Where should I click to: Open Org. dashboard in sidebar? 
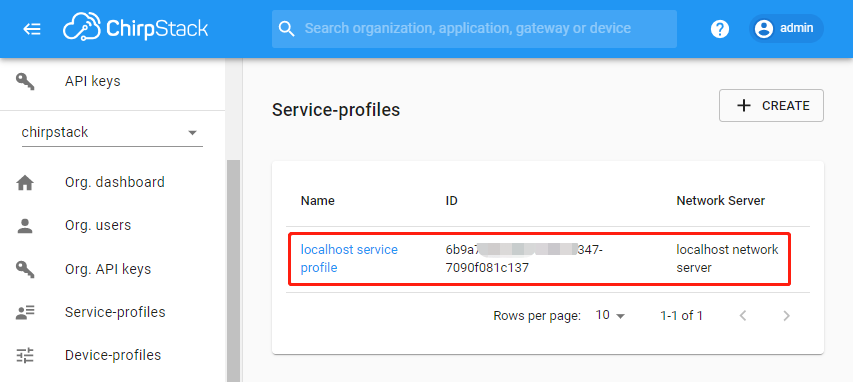coord(113,182)
